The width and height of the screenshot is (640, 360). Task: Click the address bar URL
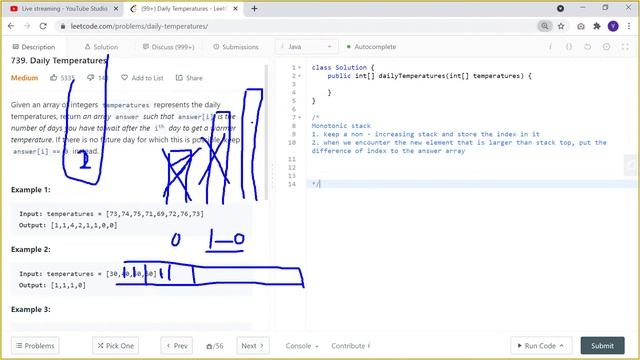(x=139, y=26)
